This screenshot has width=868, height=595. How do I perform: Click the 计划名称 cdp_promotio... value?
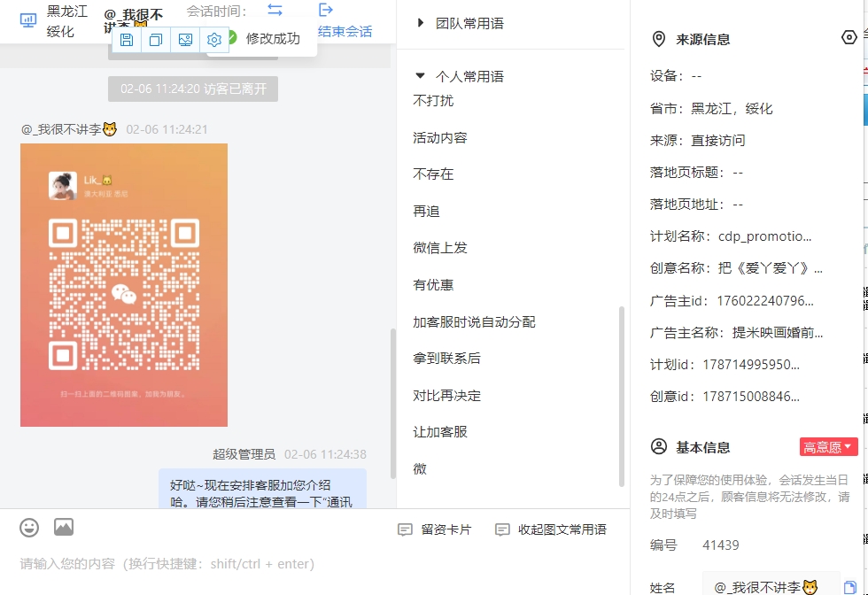click(x=765, y=236)
